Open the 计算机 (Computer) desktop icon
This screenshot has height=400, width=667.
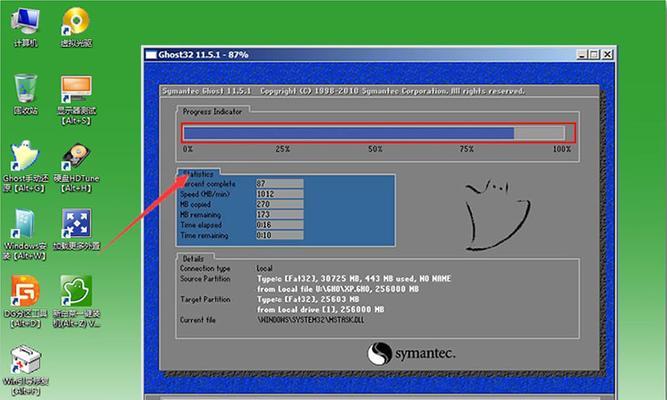pyautogui.click(x=26, y=26)
